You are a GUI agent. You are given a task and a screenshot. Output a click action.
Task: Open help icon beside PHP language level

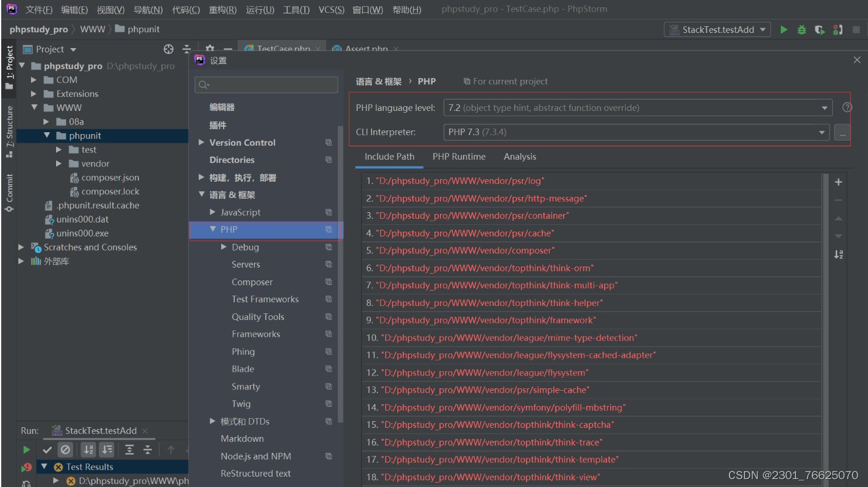(x=847, y=107)
